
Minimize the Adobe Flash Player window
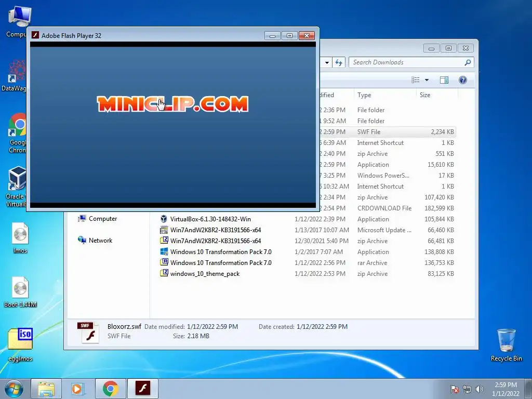(272, 36)
